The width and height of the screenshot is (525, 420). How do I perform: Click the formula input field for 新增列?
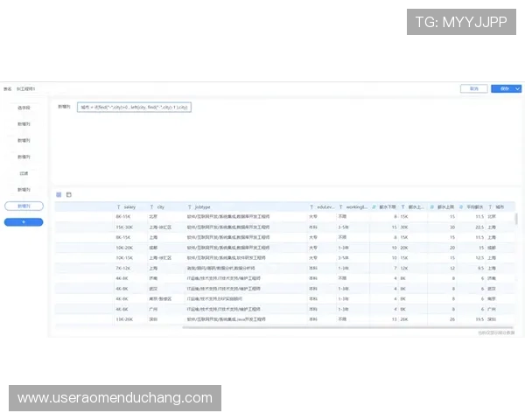[x=133, y=107]
